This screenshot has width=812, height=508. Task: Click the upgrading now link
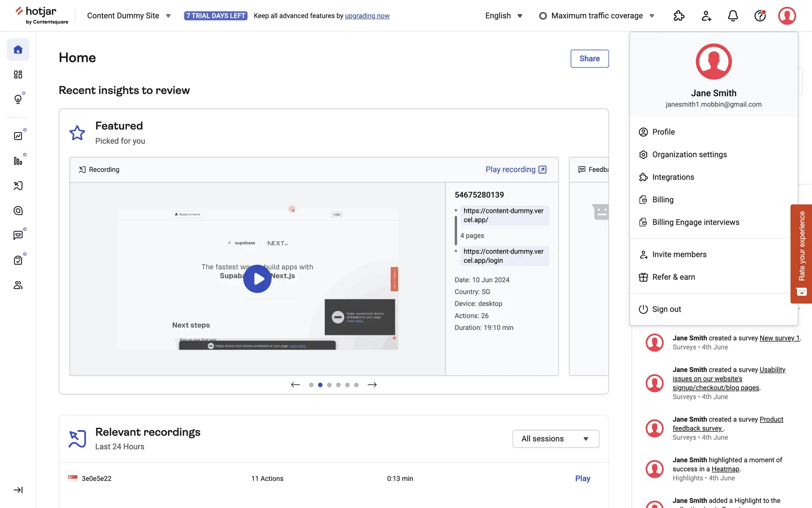tap(367, 16)
